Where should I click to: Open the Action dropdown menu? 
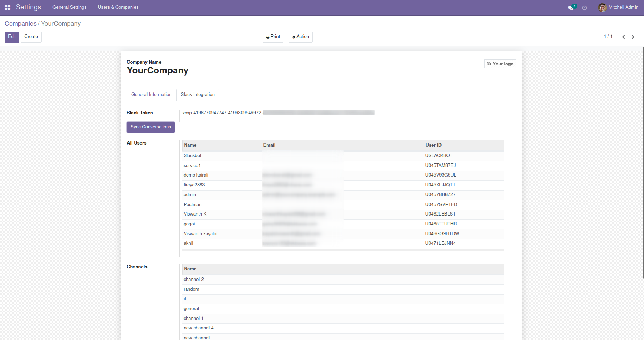(x=300, y=37)
